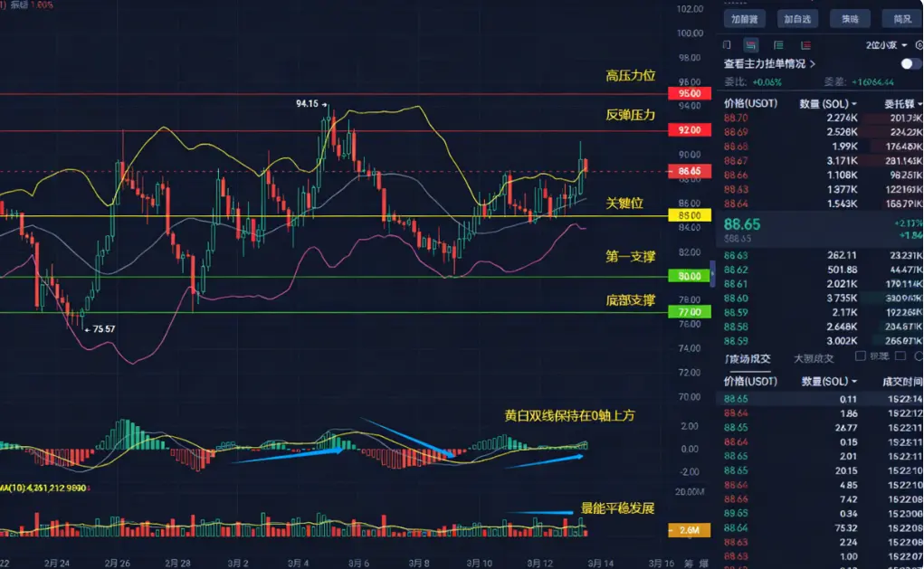Click the red 92.00 price line tag
Screen dimensions: 924x569
(689, 129)
